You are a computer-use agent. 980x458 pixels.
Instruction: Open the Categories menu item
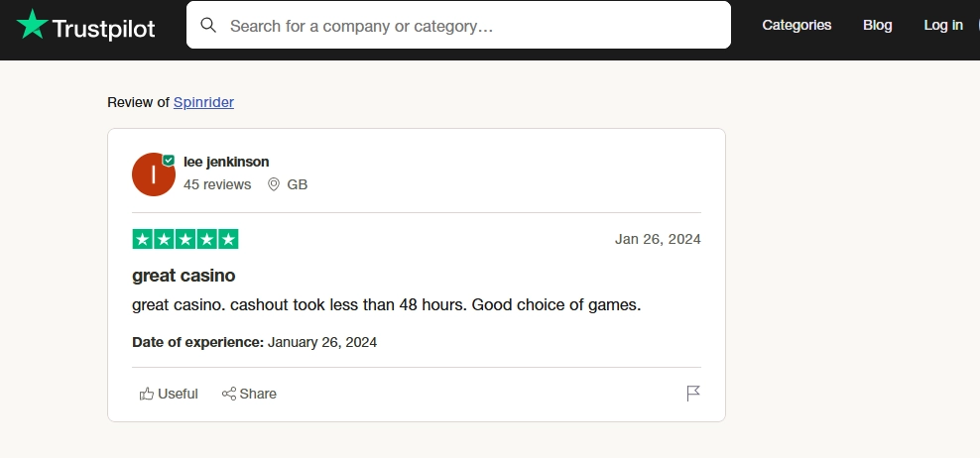(x=796, y=26)
